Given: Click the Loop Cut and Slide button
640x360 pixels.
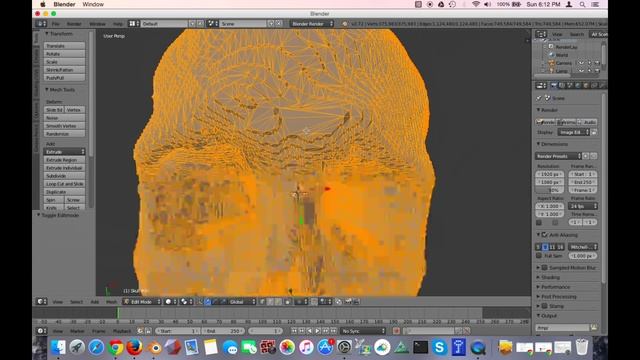Looking at the screenshot, I should pyautogui.click(x=64, y=184).
